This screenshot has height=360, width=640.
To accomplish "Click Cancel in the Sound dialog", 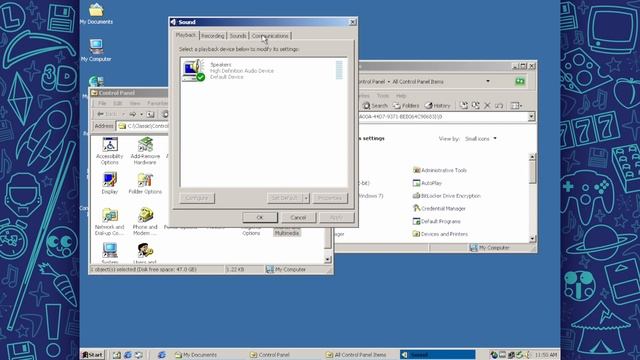I will pyautogui.click(x=298, y=218).
